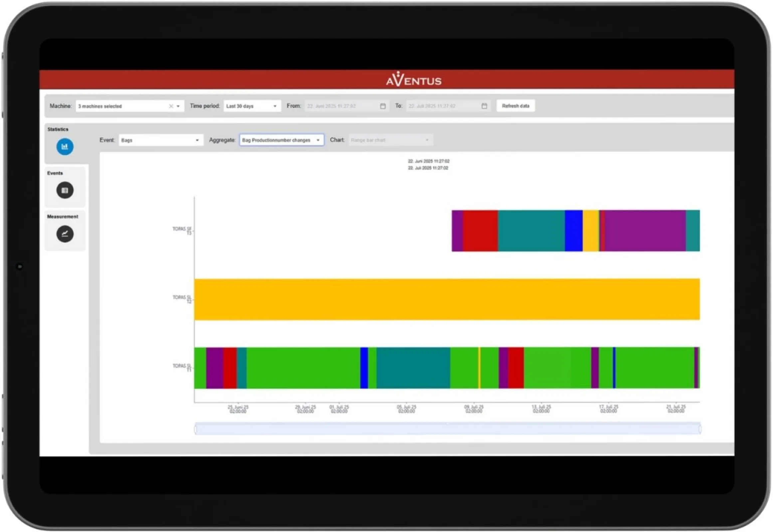The width and height of the screenshot is (773, 532).
Task: Open the From date calendar picker icon
Action: click(x=382, y=106)
